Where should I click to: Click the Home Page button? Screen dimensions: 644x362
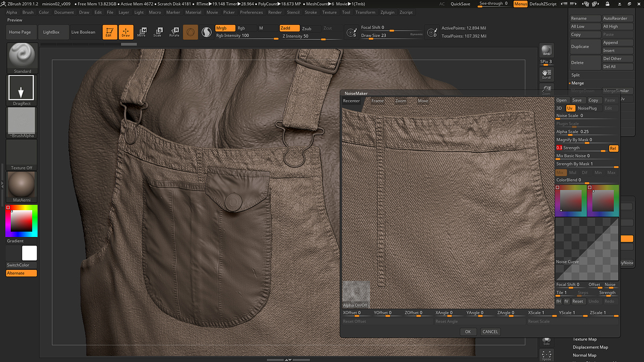pyautogui.click(x=20, y=32)
